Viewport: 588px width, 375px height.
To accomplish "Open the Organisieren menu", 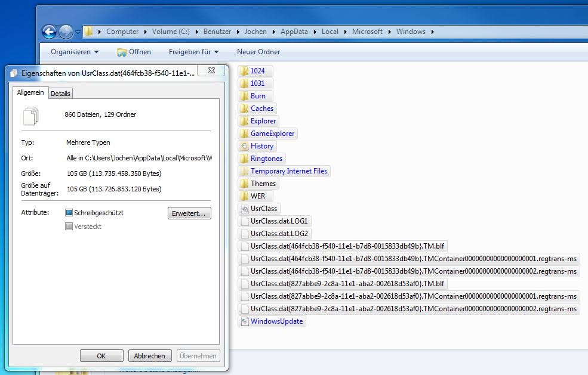I will pyautogui.click(x=75, y=52).
